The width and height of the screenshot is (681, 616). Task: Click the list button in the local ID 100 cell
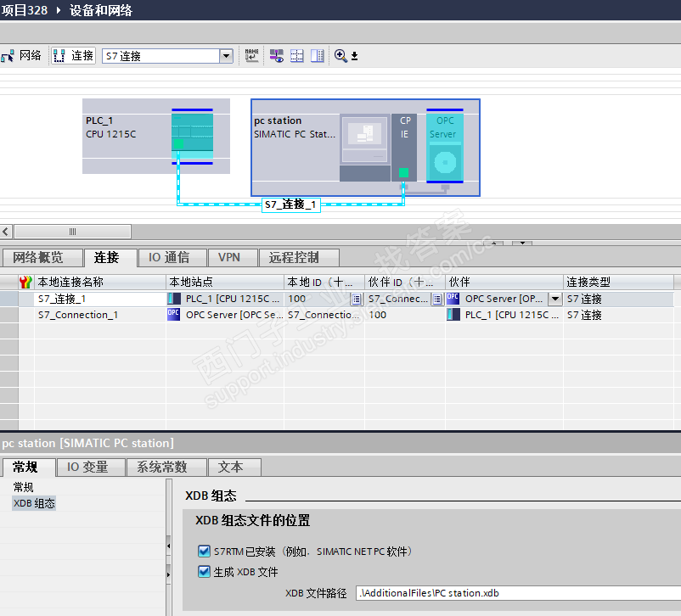[x=357, y=300]
